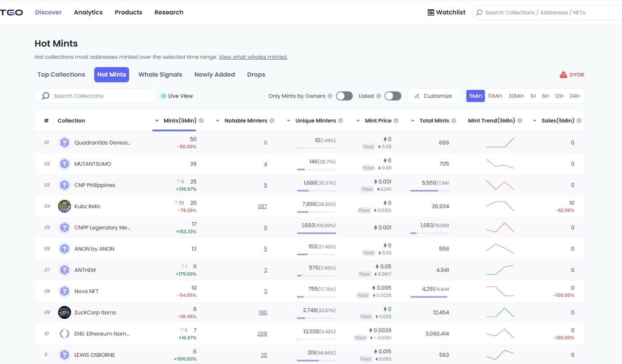Select the Hot Mints tab
The height and width of the screenshot is (364, 622).
(x=112, y=75)
